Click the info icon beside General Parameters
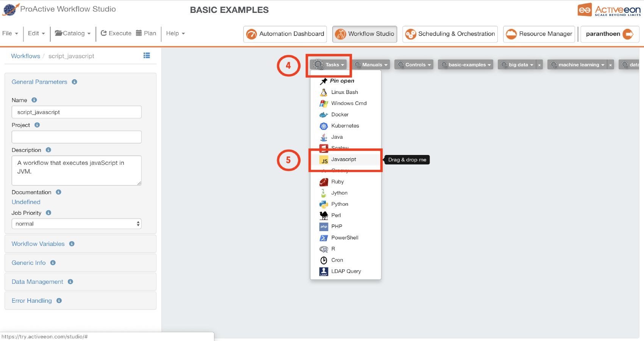The width and height of the screenshot is (644, 341). (75, 82)
